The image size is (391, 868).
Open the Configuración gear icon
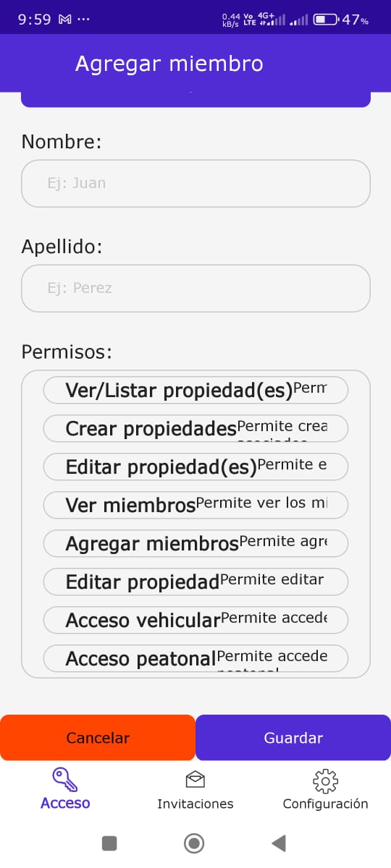(x=326, y=780)
